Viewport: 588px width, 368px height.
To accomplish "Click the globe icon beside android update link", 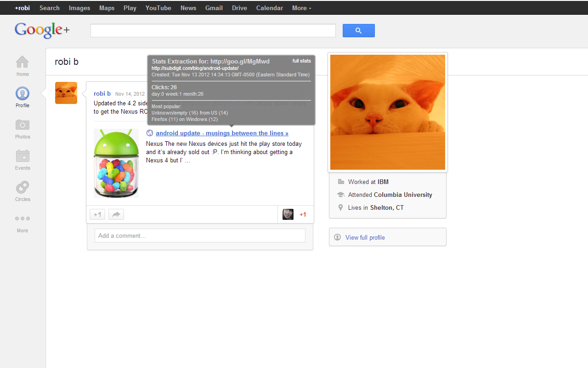I will click(150, 133).
